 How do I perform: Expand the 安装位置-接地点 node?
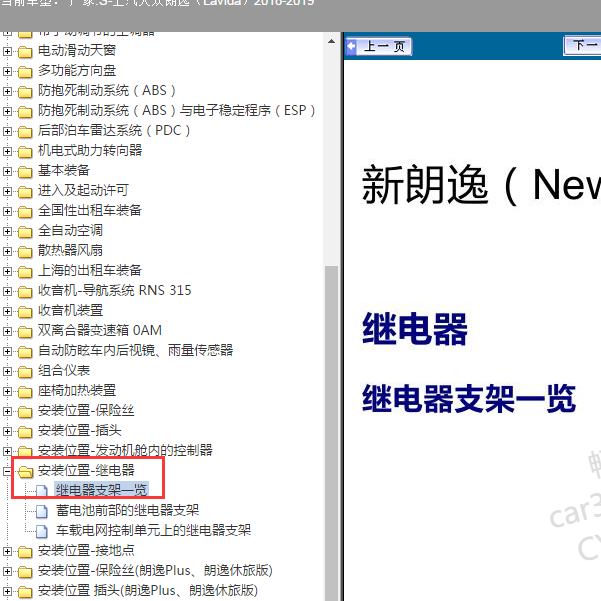[7, 551]
